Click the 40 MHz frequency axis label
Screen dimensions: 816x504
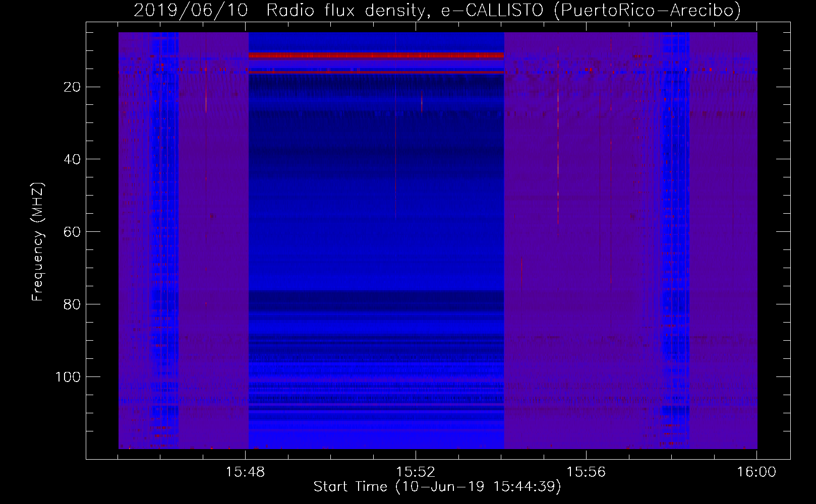tap(73, 159)
